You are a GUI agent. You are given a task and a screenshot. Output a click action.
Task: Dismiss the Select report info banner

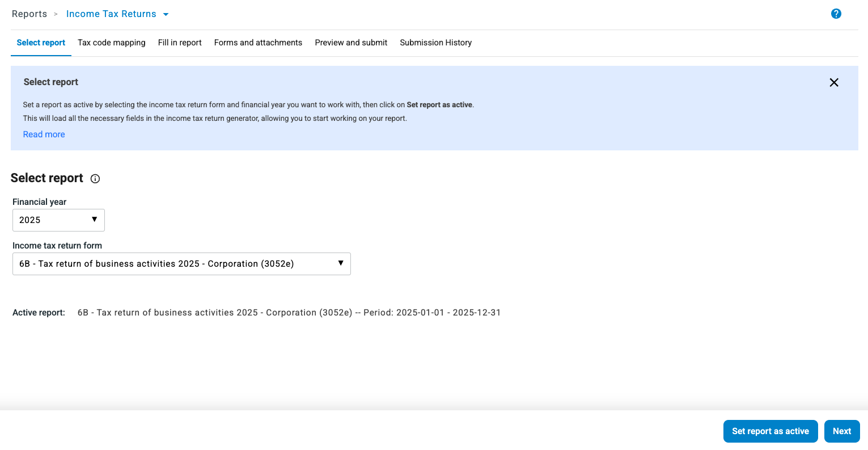(x=834, y=82)
